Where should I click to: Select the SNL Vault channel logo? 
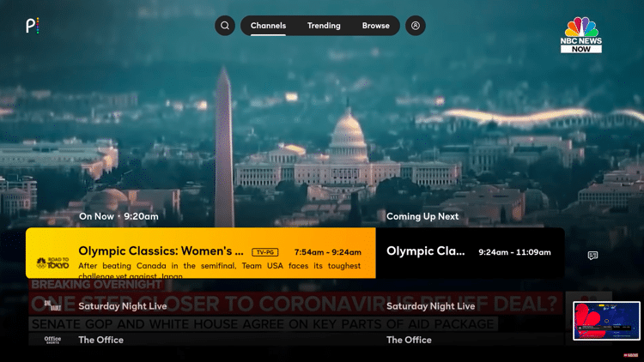coord(52,305)
